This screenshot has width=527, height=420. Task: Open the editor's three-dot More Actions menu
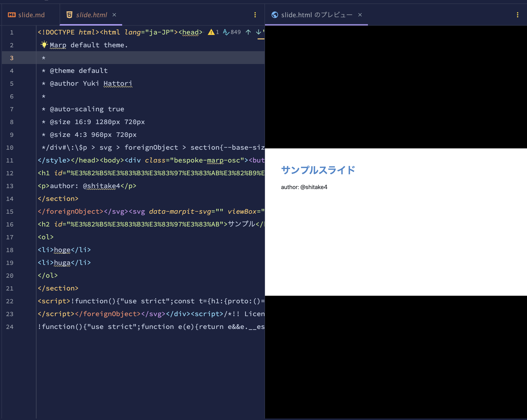coord(255,15)
